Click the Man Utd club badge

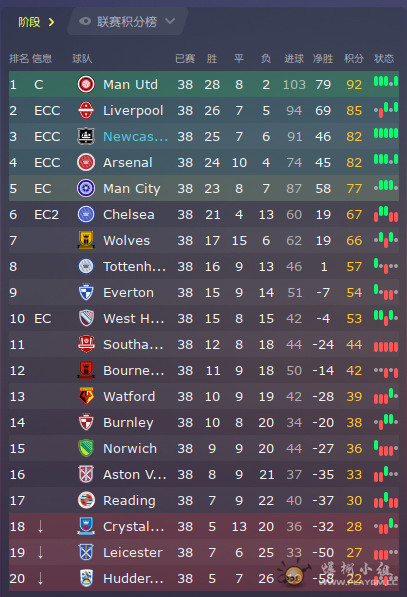pyautogui.click(x=86, y=84)
